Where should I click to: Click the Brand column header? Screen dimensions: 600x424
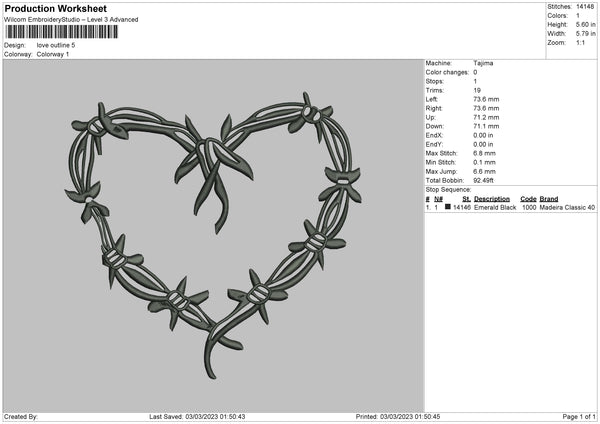tap(549, 199)
